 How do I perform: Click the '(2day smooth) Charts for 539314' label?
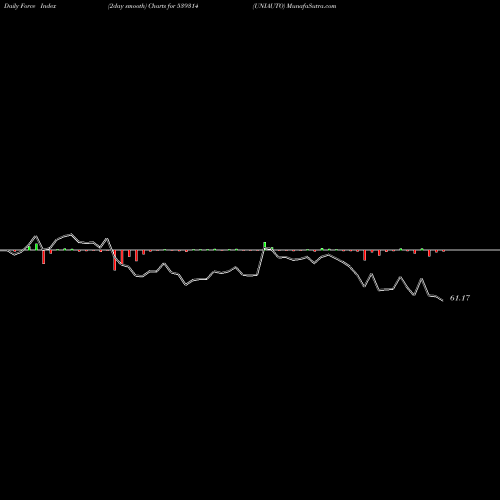coord(153,6)
